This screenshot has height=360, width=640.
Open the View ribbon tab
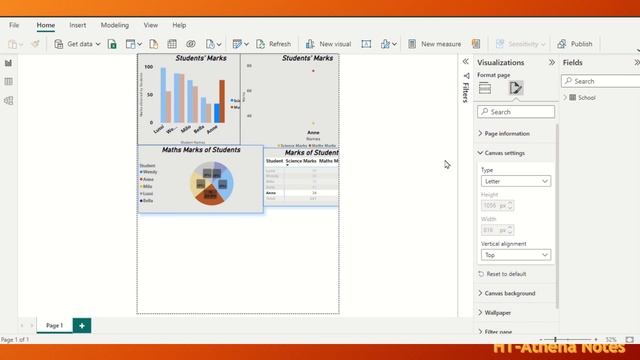151,25
